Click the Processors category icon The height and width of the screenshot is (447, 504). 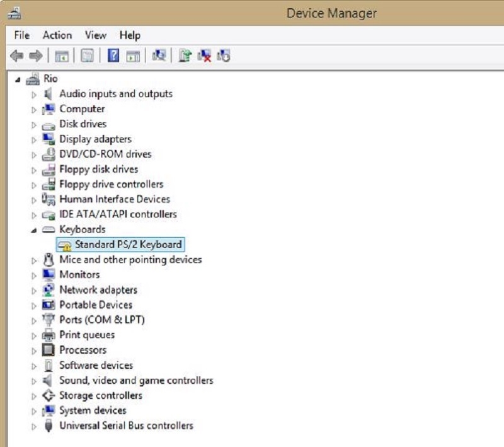point(49,350)
